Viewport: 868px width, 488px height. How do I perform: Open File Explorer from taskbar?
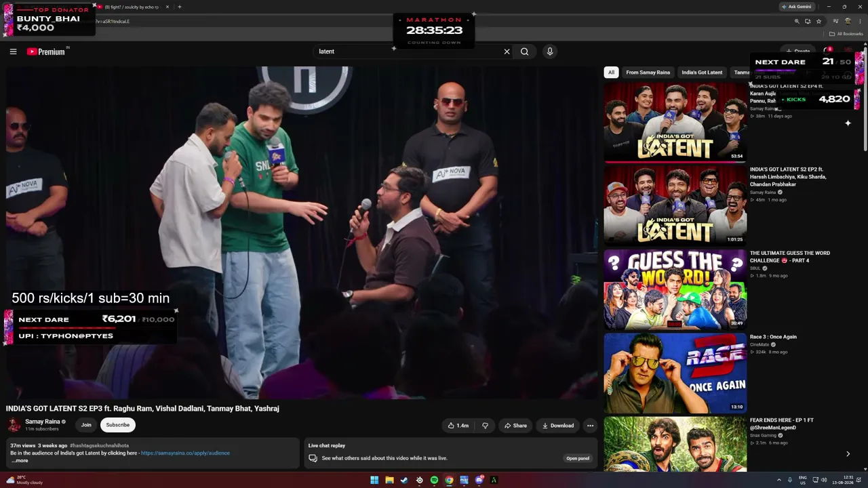[389, 481]
